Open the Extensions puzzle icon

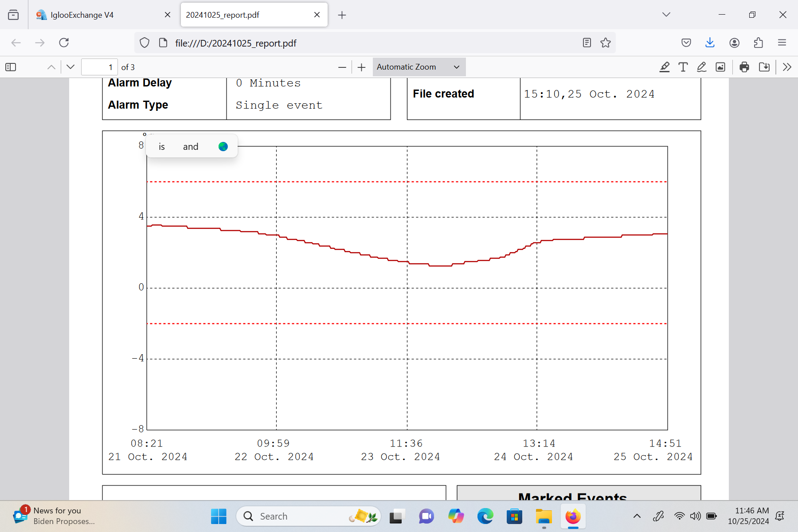(x=758, y=43)
